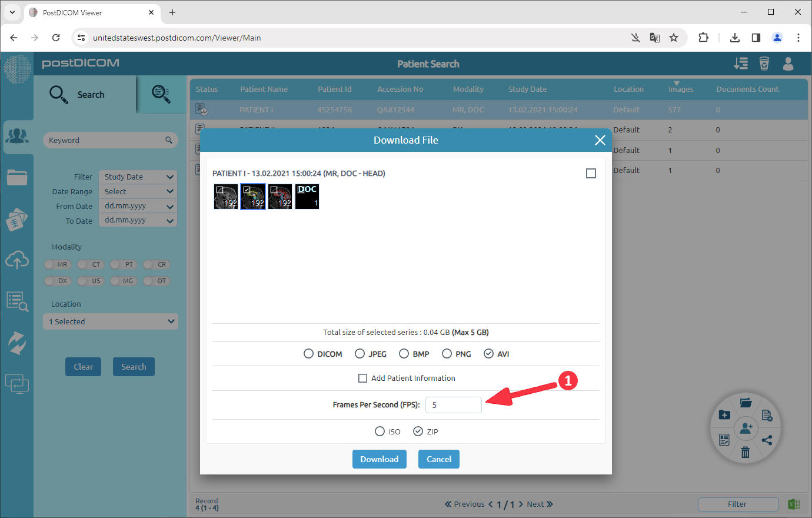Image resolution: width=812 pixels, height=518 pixels.
Task: Select the ISO packaging option
Action: pos(380,431)
